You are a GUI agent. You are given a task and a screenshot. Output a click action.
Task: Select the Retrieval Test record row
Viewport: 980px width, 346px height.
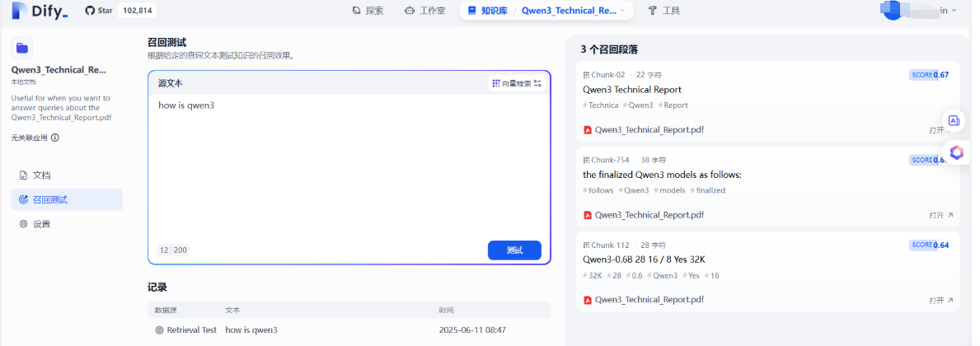tap(349, 330)
